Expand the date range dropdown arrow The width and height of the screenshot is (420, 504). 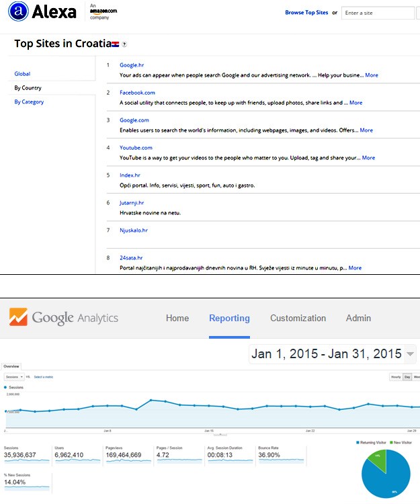pos(410,354)
